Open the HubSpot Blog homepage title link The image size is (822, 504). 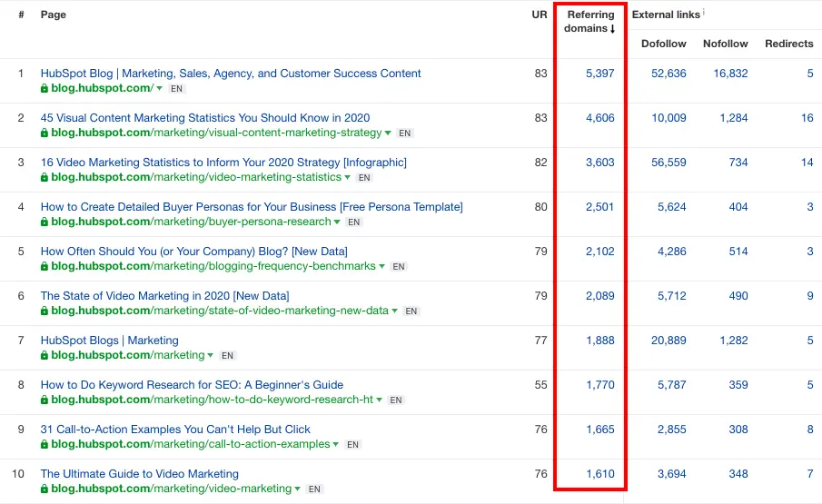click(231, 74)
